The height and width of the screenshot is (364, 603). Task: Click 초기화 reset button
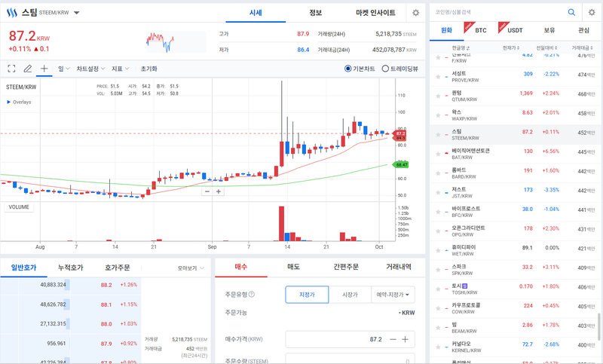(x=148, y=69)
